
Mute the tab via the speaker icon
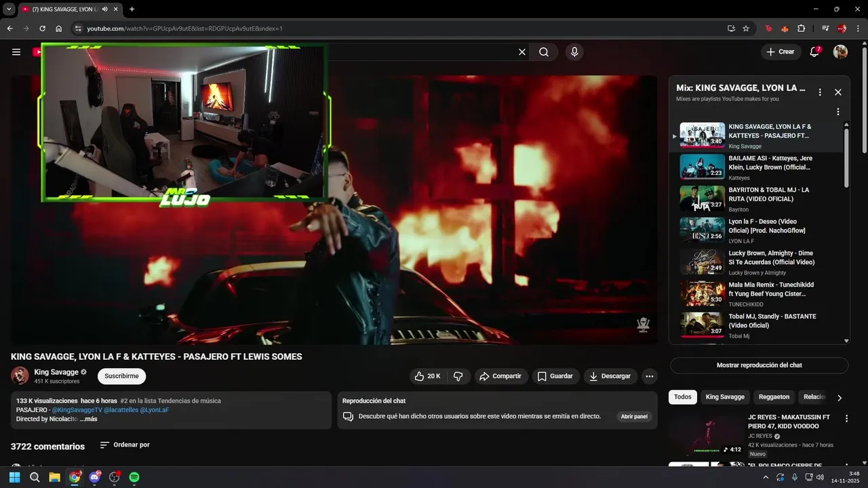click(104, 9)
